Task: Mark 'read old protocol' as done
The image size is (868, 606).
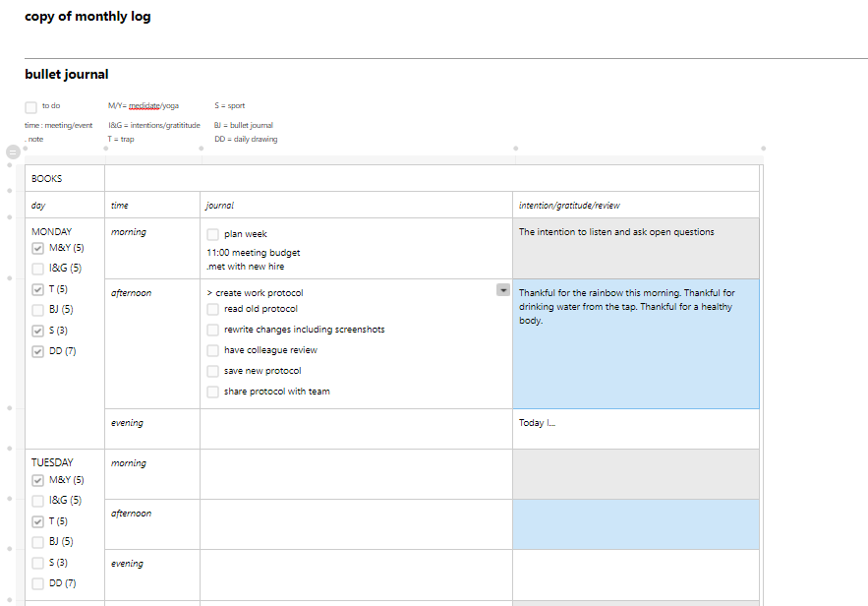Action: 213,309
